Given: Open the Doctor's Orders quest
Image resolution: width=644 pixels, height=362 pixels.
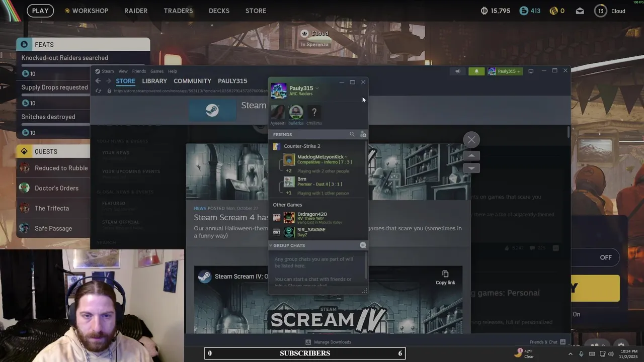Looking at the screenshot, I should [x=53, y=188].
